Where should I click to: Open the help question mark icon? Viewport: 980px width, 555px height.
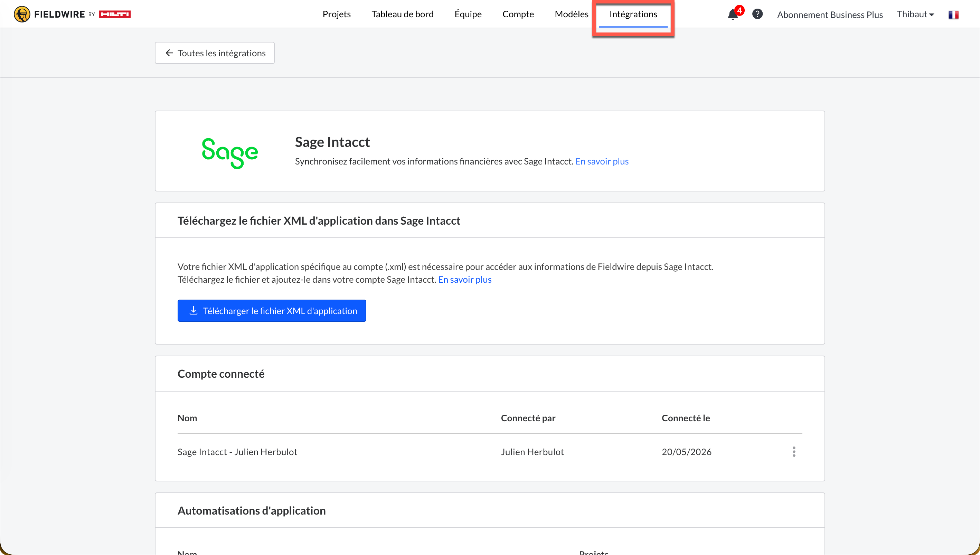(x=757, y=14)
